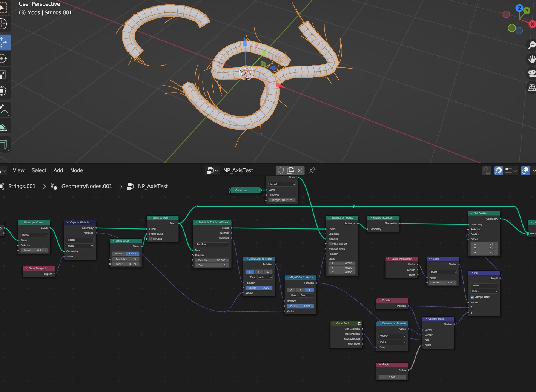Click the X axis on navigation gizmo

[x=532, y=24]
